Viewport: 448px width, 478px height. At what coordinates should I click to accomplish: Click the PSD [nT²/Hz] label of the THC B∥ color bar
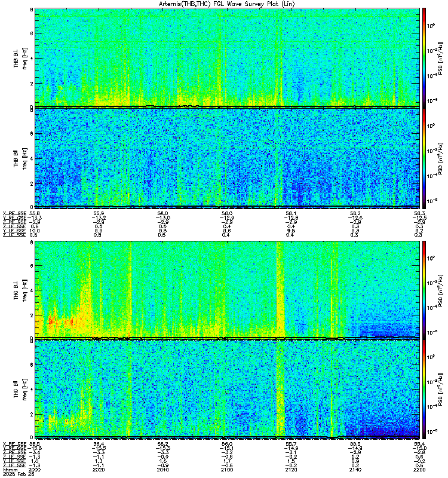click(441, 390)
